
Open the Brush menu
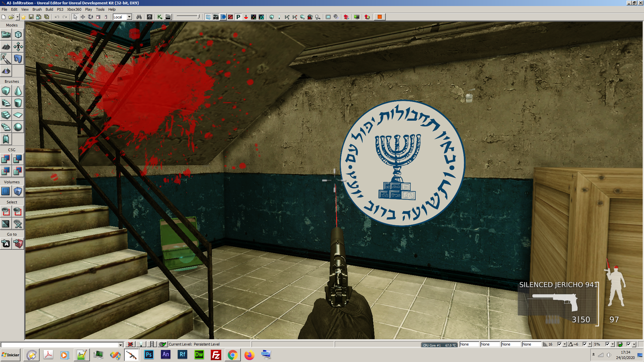(x=37, y=9)
